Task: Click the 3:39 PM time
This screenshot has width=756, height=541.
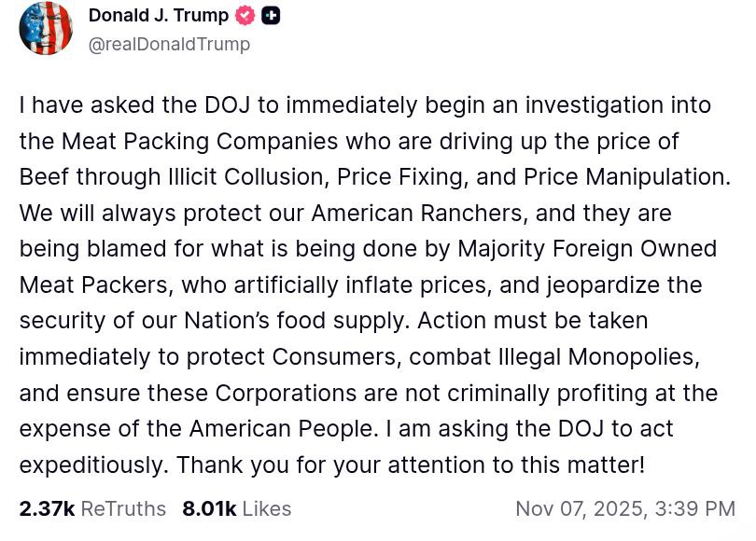Action: point(696,509)
